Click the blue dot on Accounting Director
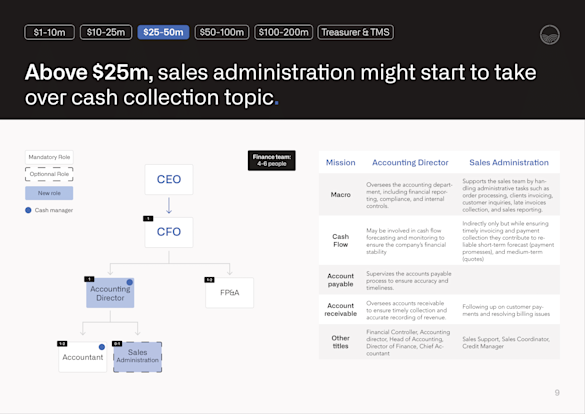Screen dimensions: 585x414 (x=129, y=282)
